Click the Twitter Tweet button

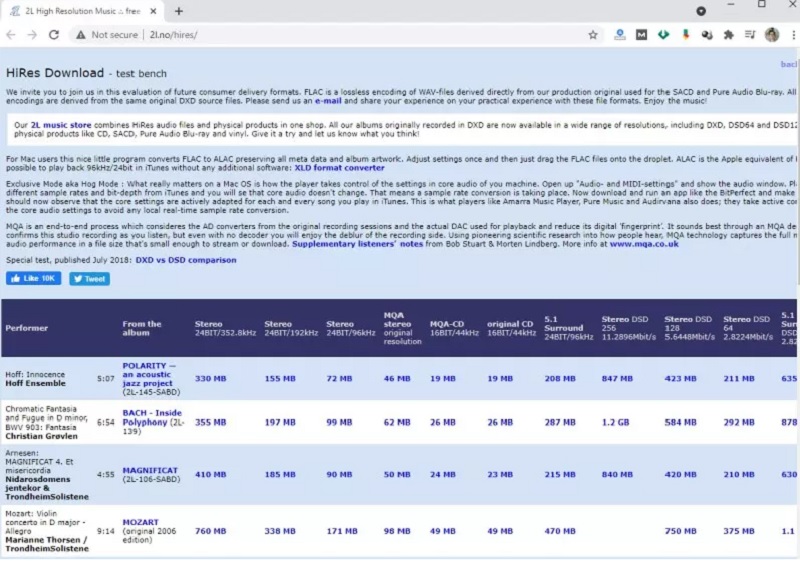coord(90,279)
